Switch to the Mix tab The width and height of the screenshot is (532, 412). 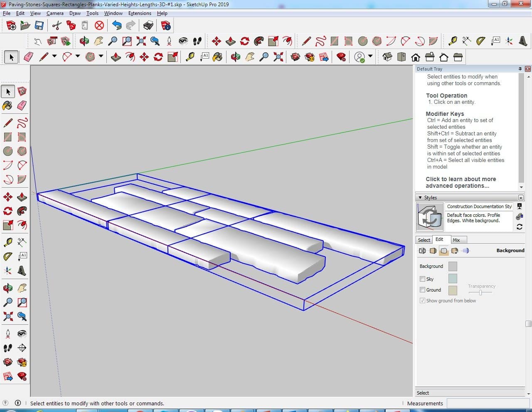[x=456, y=240]
